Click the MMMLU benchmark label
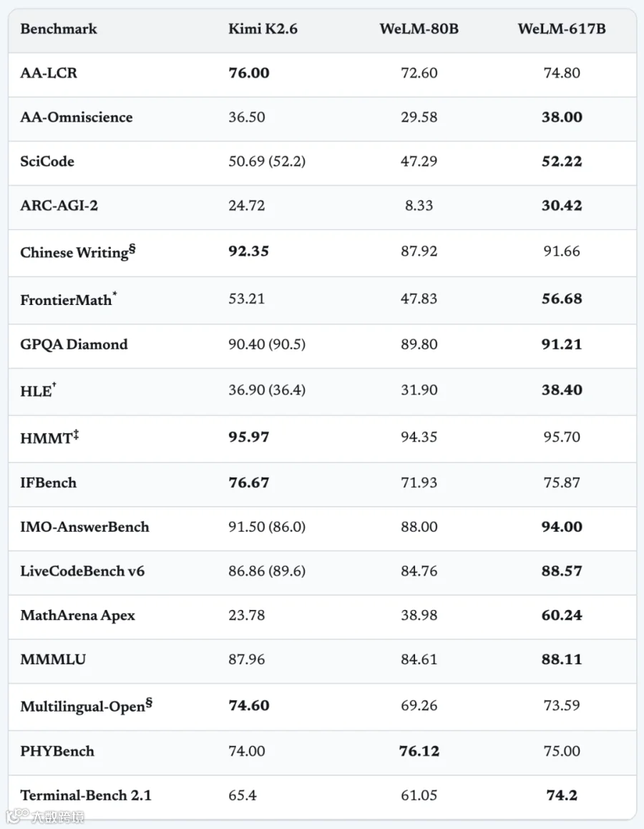 coord(53,659)
